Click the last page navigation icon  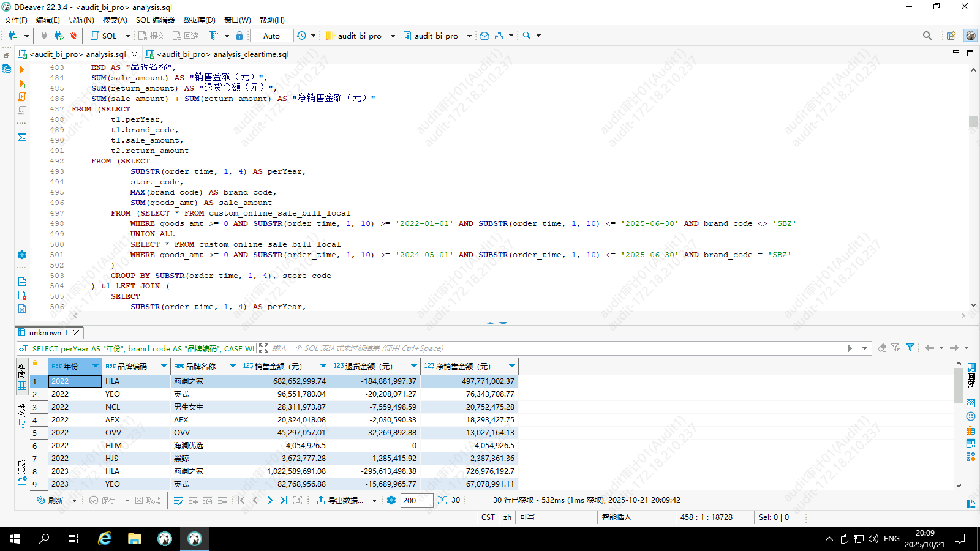point(284,500)
